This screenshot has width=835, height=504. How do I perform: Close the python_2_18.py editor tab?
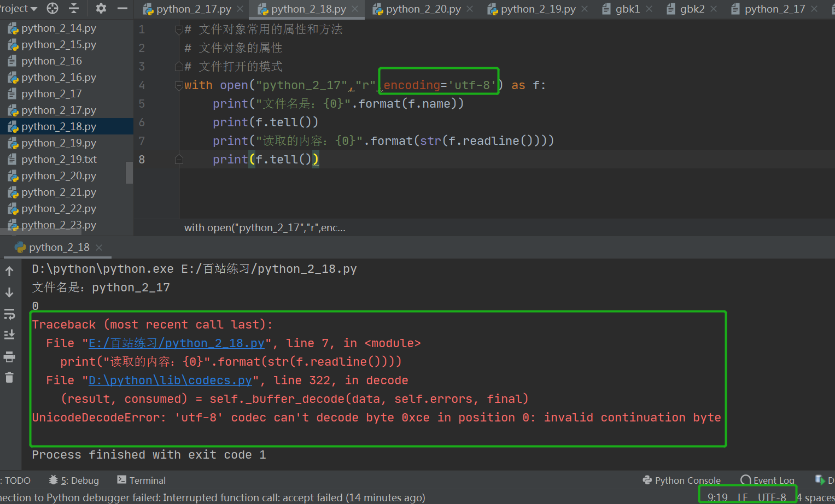pos(355,9)
